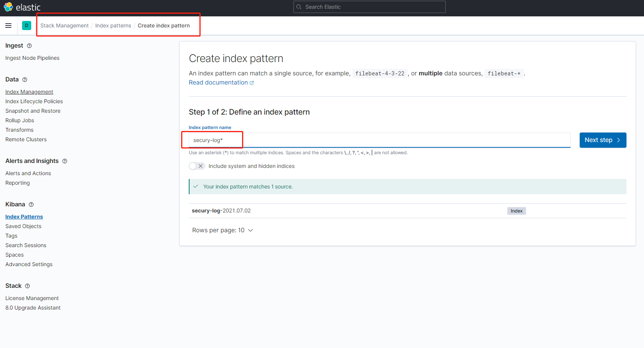The width and height of the screenshot is (644, 348).
Task: Click the Index badge on secury-log row
Action: tap(516, 211)
